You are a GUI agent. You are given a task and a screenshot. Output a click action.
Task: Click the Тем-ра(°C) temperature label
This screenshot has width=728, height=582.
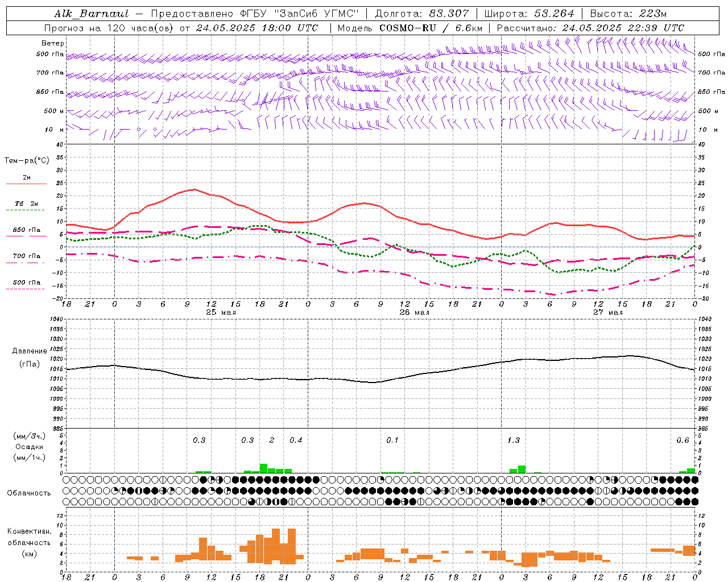coord(27,161)
